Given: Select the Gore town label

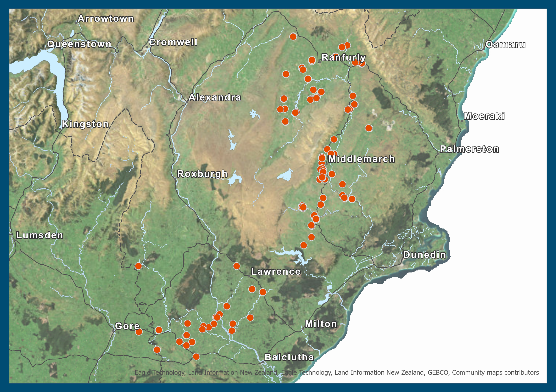Looking at the screenshot, I should 127,326.
